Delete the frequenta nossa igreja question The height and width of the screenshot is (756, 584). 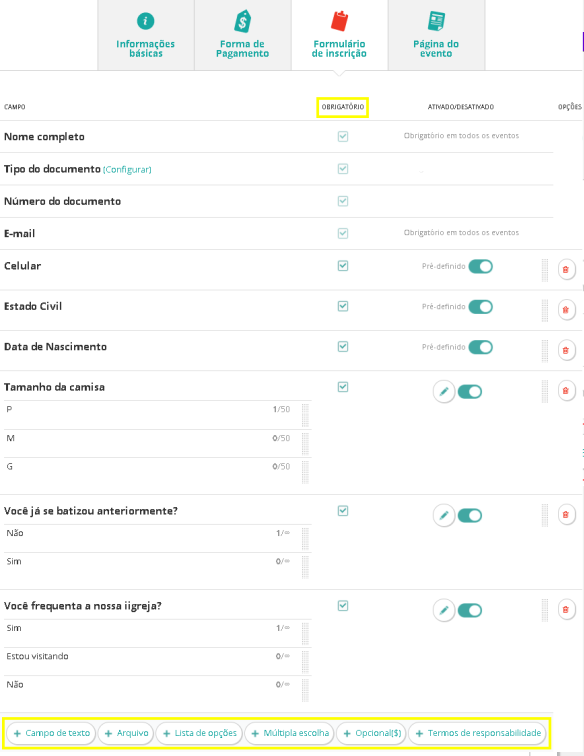coord(567,609)
